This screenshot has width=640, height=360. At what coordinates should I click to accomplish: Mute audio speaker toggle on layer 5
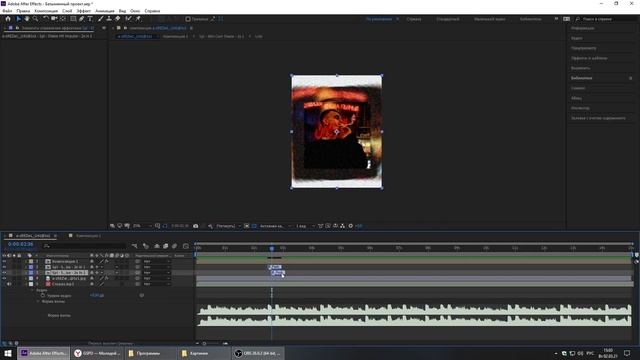point(9,284)
